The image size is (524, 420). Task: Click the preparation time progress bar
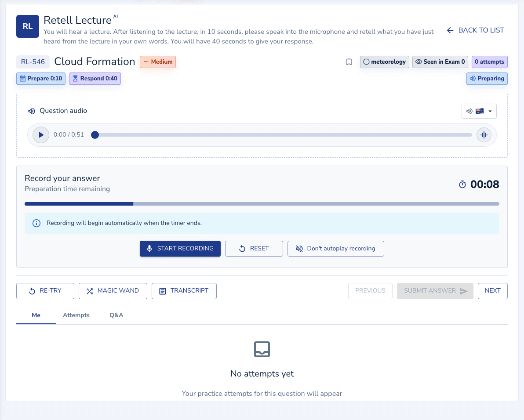262,204
